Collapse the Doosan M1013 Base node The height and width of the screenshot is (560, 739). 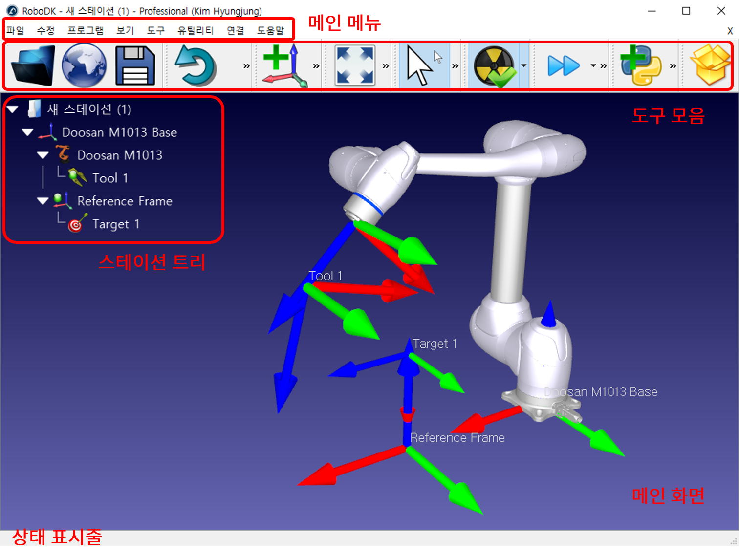pos(27,132)
